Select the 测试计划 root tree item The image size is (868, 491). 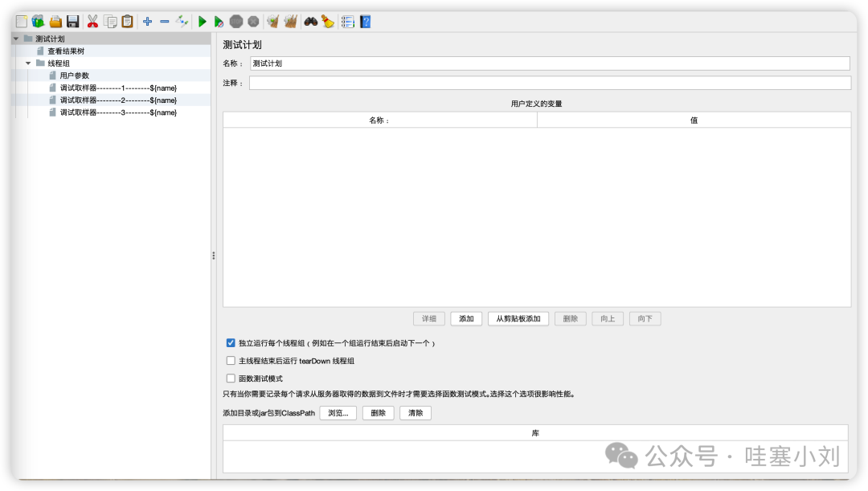50,39
